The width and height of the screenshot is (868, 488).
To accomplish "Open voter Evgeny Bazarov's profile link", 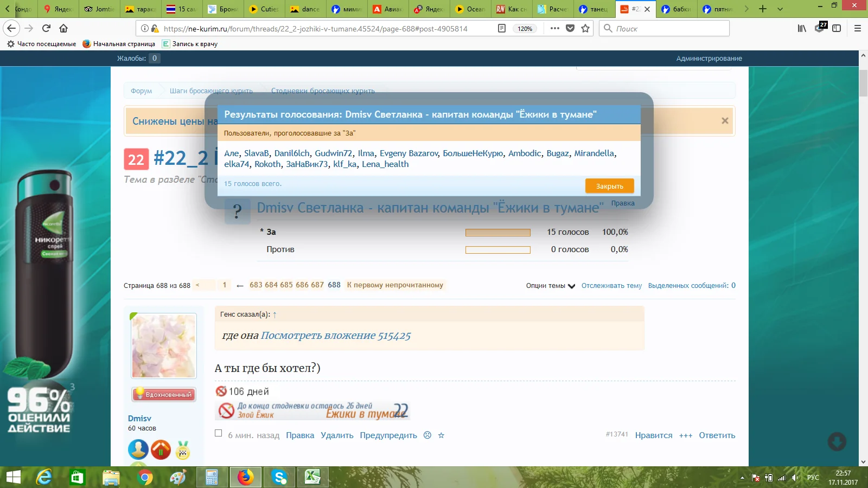I will (409, 153).
